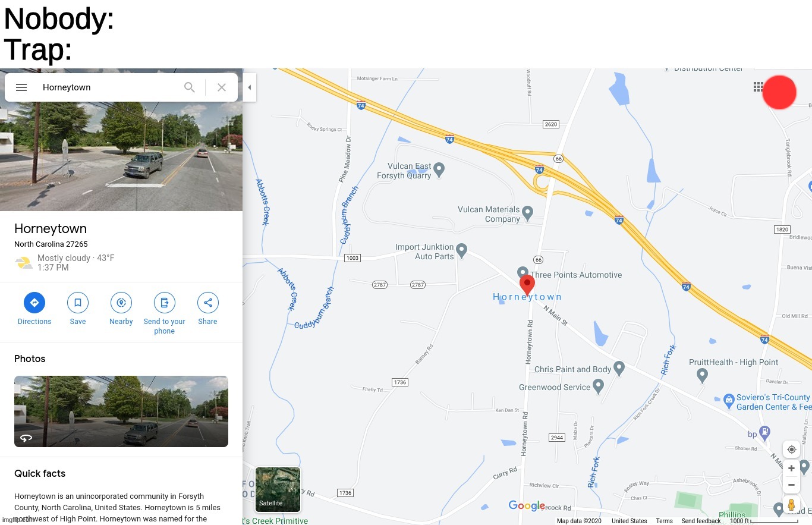Image resolution: width=812 pixels, height=525 pixels.
Task: Click the search magnifier icon
Action: 190,87
